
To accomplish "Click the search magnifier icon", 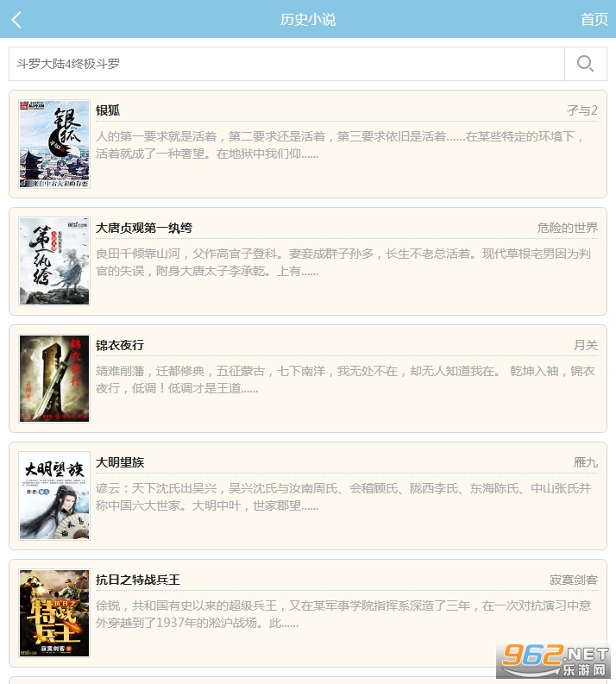I will click(585, 64).
